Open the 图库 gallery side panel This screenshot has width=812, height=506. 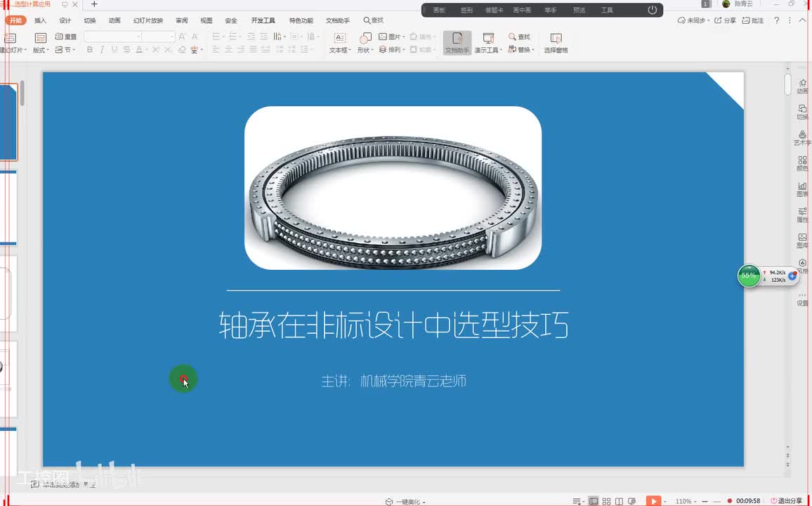click(x=802, y=241)
